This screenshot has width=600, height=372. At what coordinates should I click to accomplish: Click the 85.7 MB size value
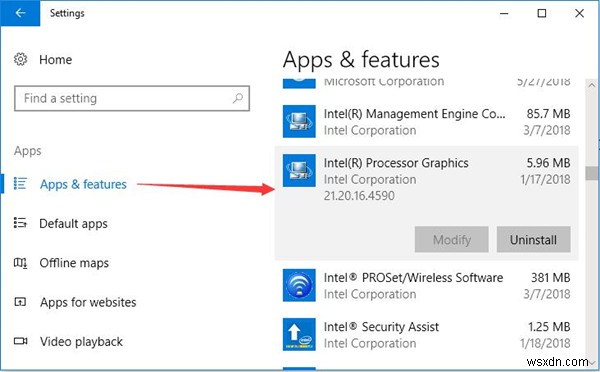548,114
